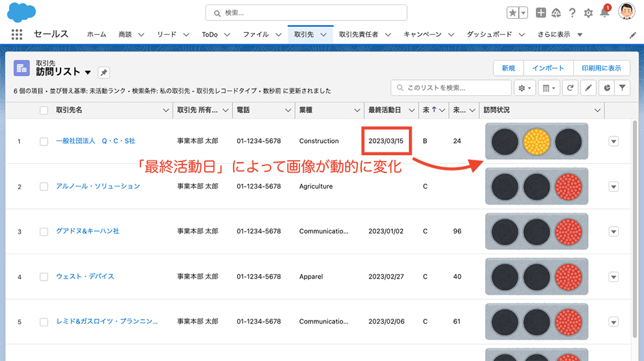Image resolution: width=644 pixels, height=361 pixels.
Task: Open account アルノール・ソリューション
Action: (x=98, y=186)
